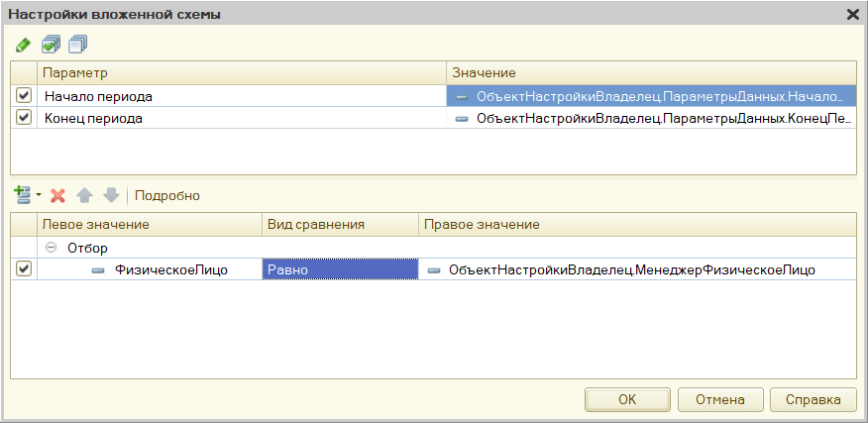Screen dimensions: 868x423
Task: Uncheck the Начало периода parameter checkbox
Action: point(24,96)
